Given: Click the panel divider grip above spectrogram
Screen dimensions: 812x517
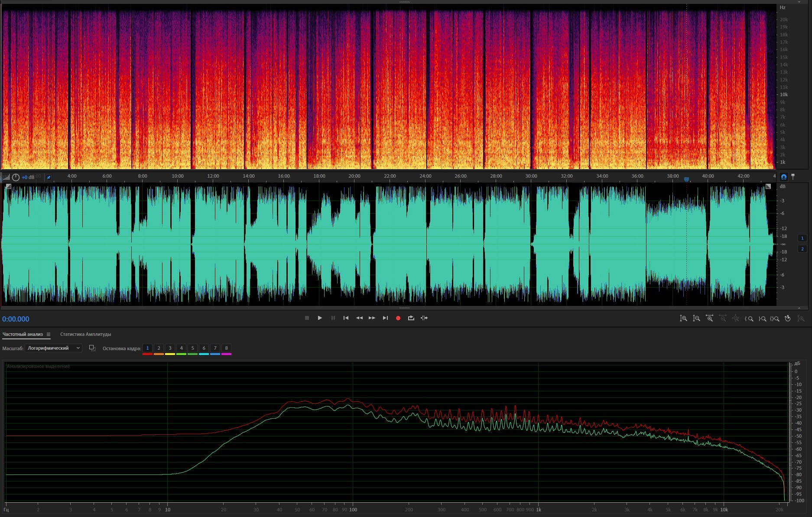Looking at the screenshot, I should (x=404, y=2).
